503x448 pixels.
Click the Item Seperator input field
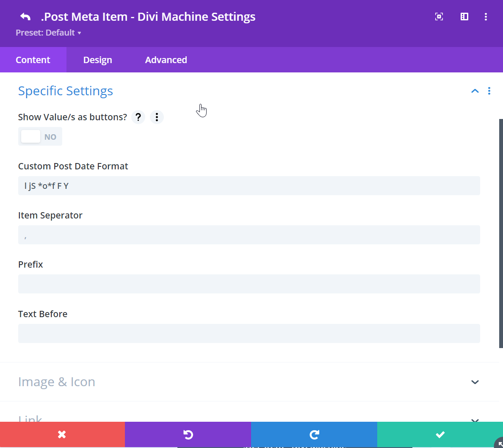(x=249, y=235)
